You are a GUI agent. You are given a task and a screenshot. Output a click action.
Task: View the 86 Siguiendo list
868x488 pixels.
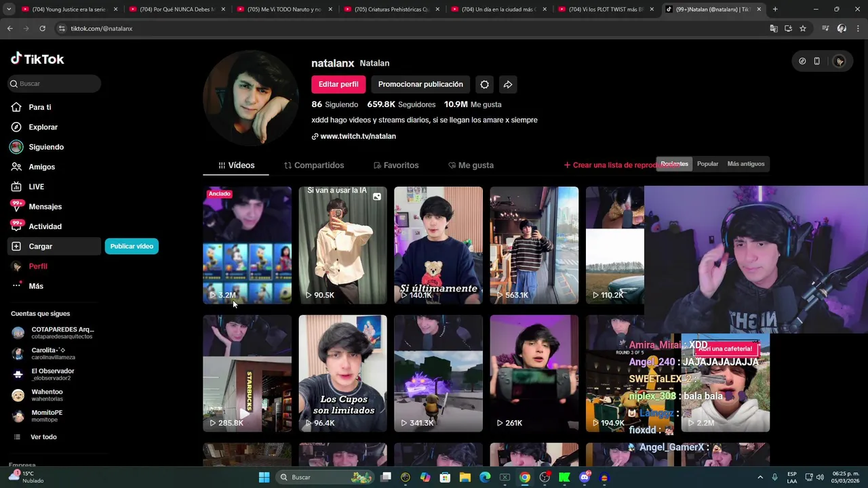point(334,104)
